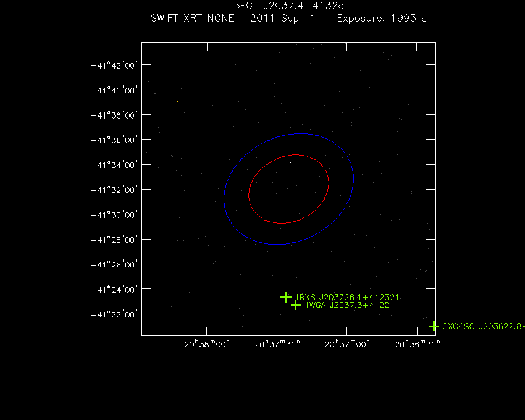Click the +41°30'00" declination label
The image size is (525, 420).
pyautogui.click(x=115, y=215)
